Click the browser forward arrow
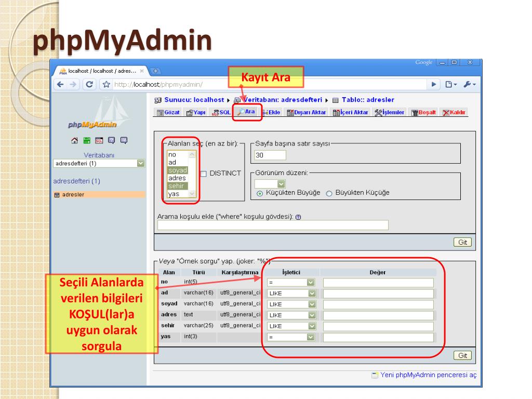Image resolution: width=532 pixels, height=399 pixels. (x=73, y=84)
